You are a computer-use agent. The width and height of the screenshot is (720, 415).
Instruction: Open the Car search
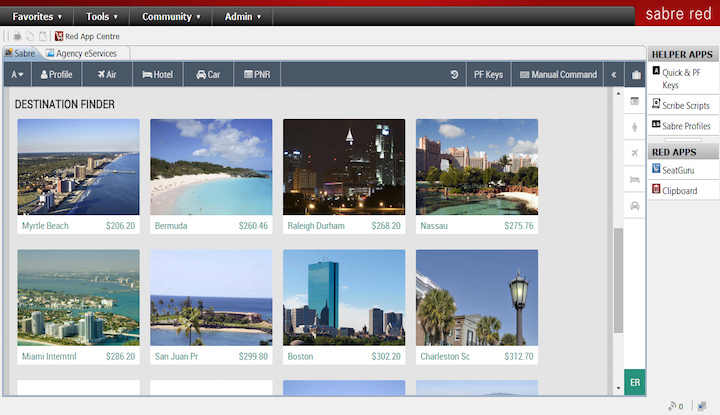click(x=208, y=74)
